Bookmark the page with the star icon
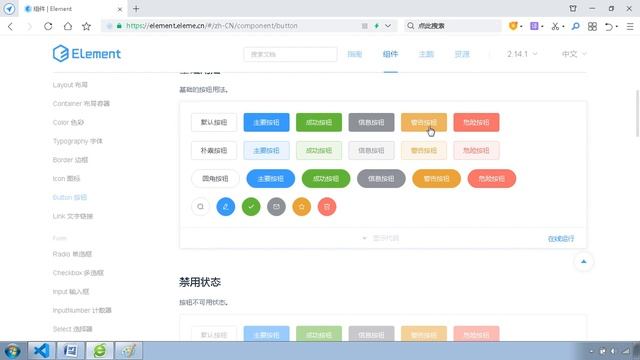Image resolution: width=640 pixels, height=360 pixels. click(86, 26)
